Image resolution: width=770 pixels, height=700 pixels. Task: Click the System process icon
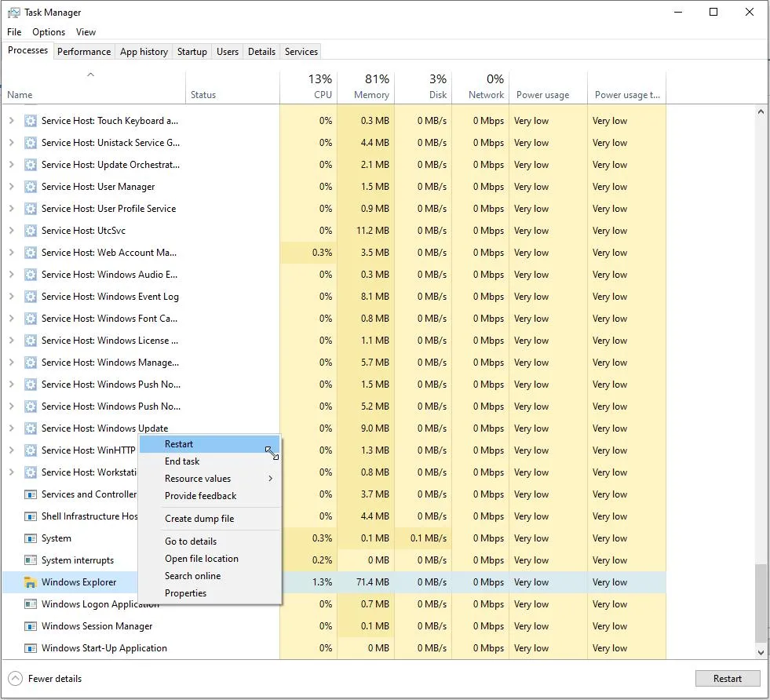31,538
